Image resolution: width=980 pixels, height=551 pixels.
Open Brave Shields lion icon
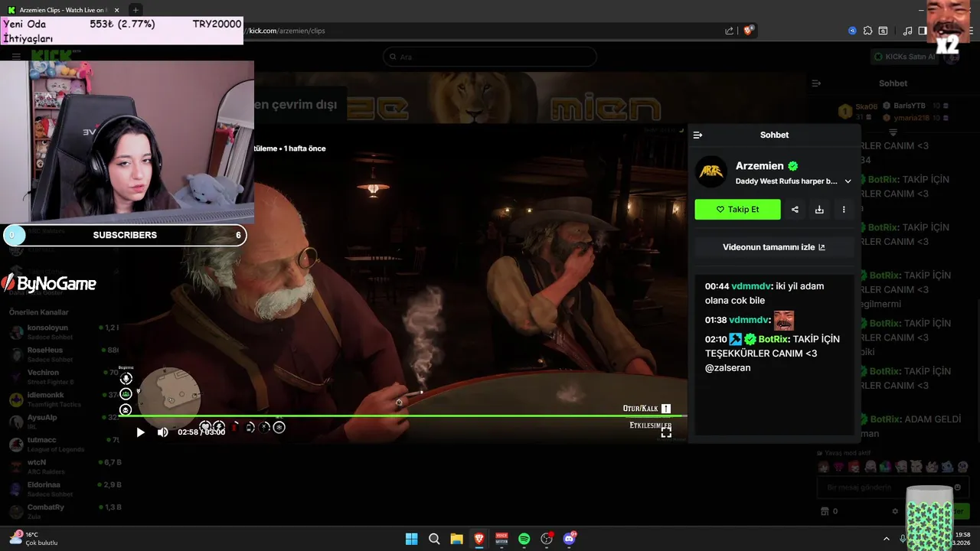749,31
